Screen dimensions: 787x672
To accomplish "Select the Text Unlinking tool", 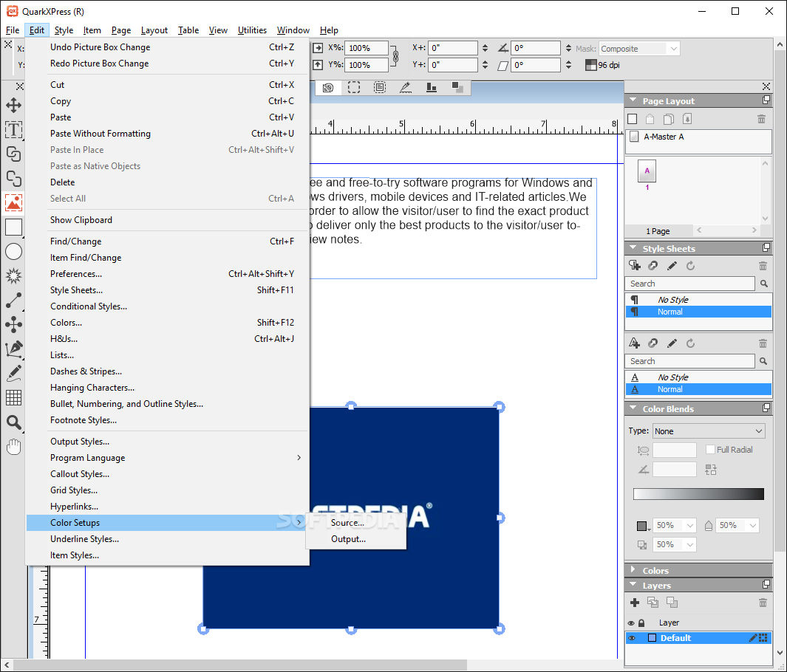I will (x=13, y=179).
